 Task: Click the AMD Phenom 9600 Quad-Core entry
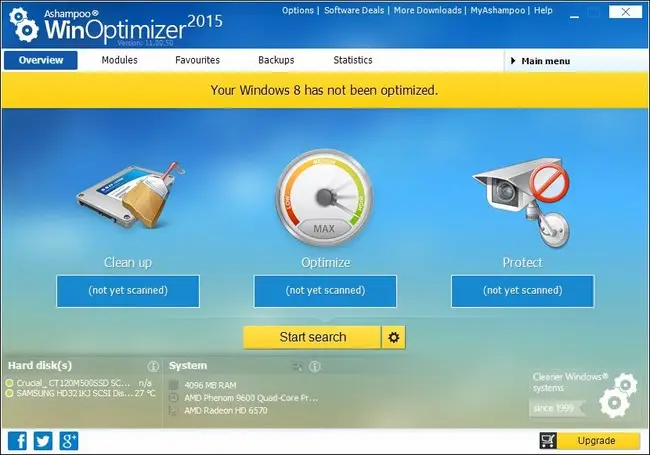(251, 398)
